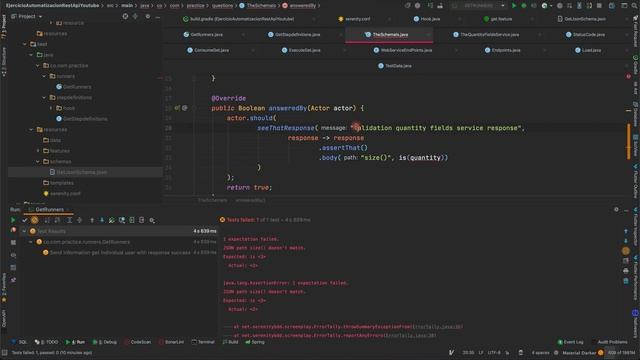Open TODO tool window button
This screenshot has height=360, width=640.
(47, 342)
